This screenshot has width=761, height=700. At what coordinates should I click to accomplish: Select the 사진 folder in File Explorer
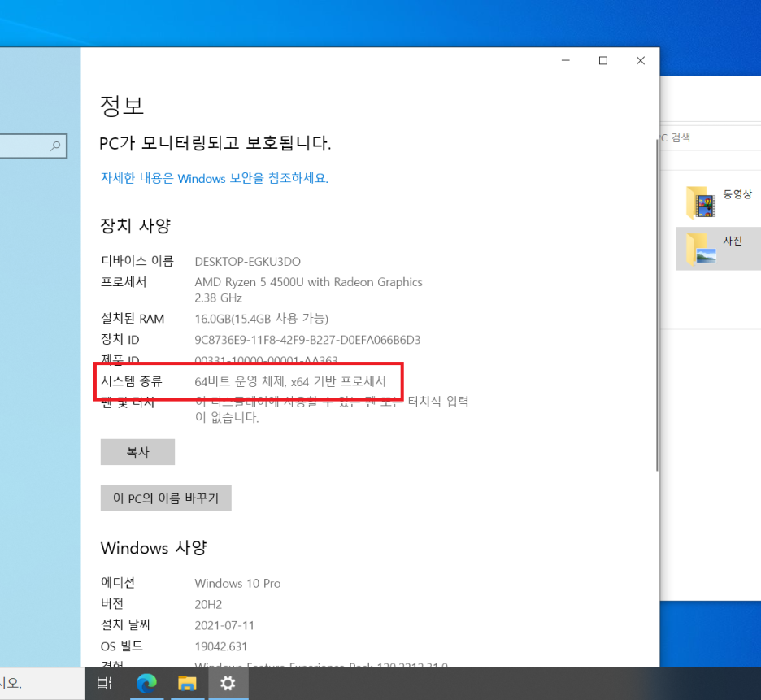coord(718,249)
